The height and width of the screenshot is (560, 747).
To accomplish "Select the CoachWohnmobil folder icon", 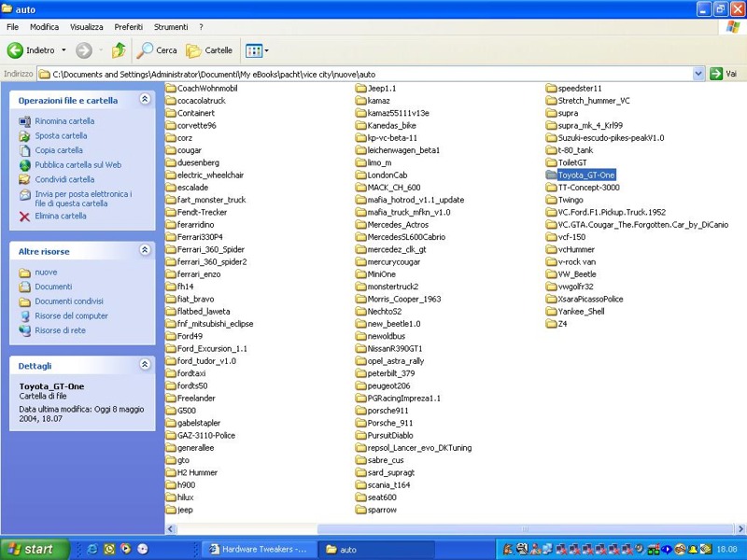I will (171, 88).
